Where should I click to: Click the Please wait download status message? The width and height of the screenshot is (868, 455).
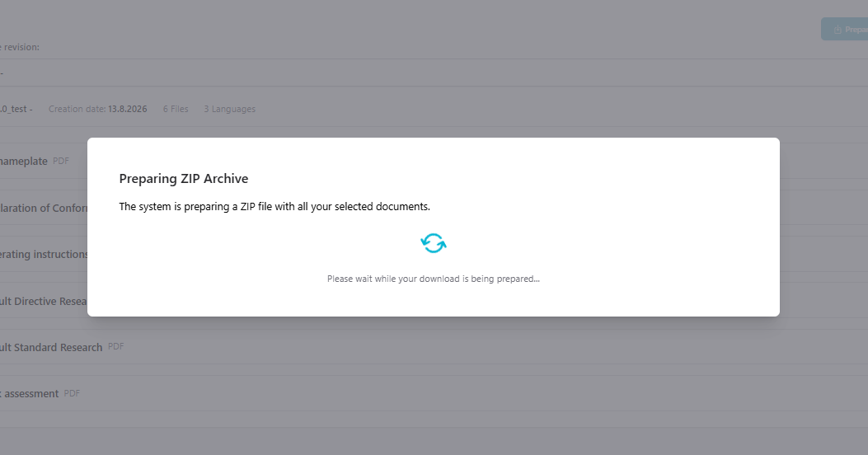click(x=434, y=279)
